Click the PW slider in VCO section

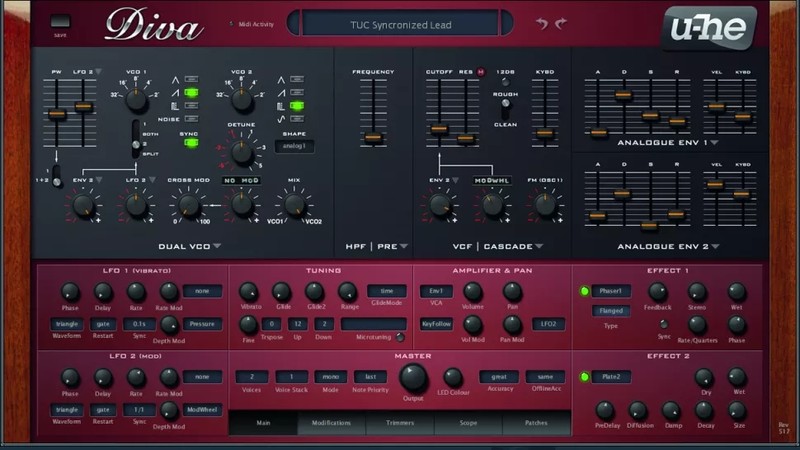(x=57, y=114)
